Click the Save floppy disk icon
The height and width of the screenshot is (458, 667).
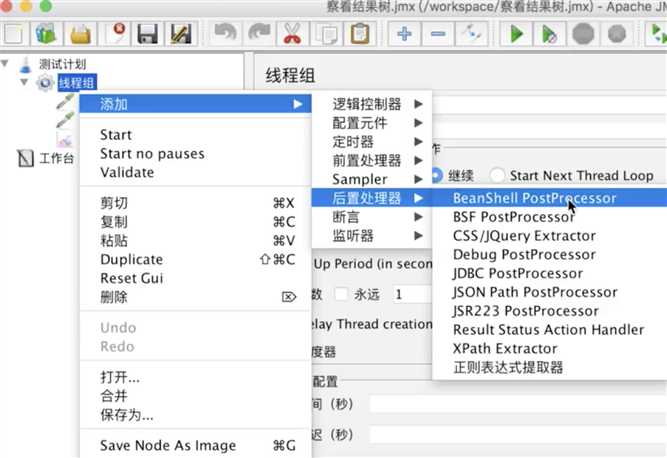click(x=148, y=34)
